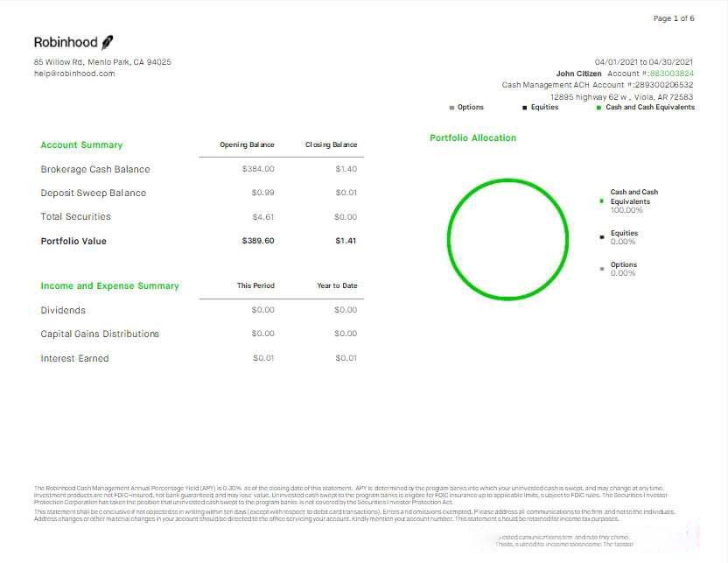
Task: Click the Deposit Sweep Balance row label
Action: (93, 193)
